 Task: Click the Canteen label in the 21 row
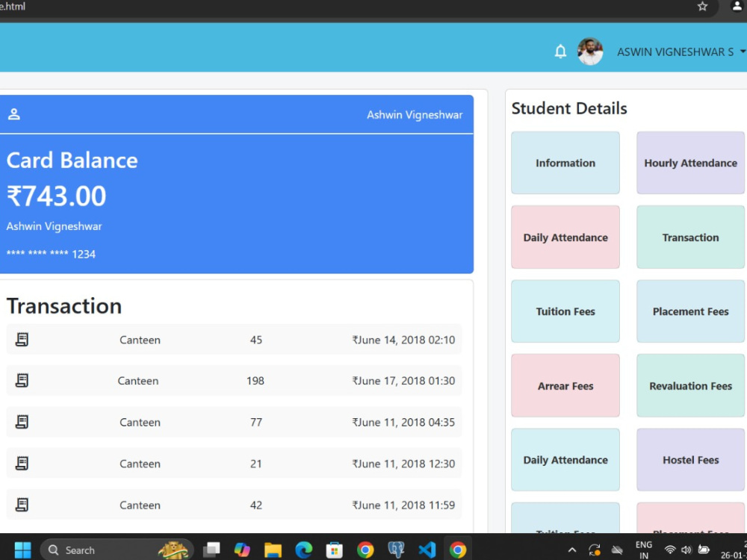pos(140,464)
